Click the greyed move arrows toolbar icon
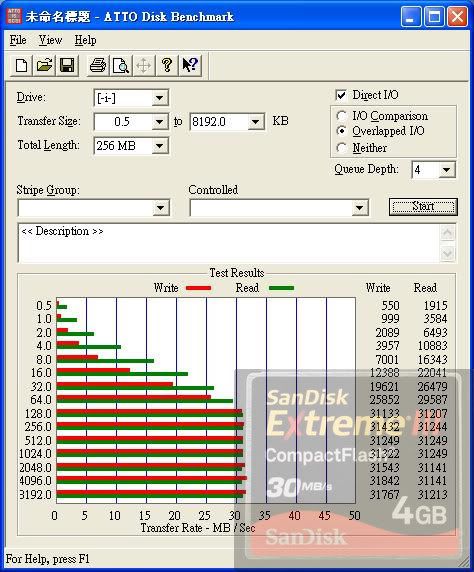This screenshot has width=474, height=572. [143, 66]
